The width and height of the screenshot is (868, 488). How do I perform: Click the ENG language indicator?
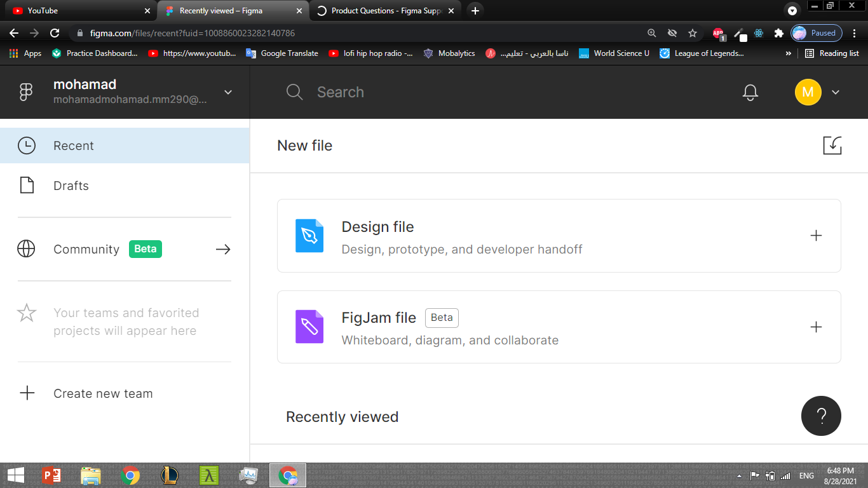(806, 475)
